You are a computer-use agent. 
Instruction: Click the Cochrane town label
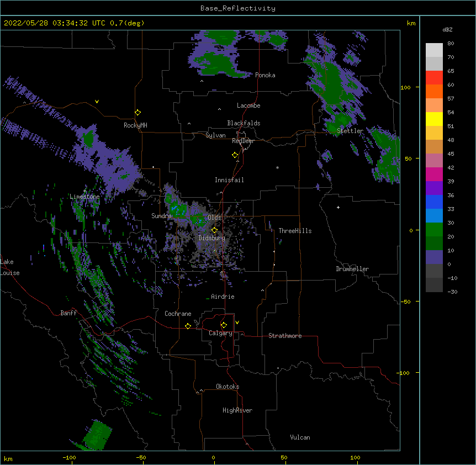tap(178, 314)
